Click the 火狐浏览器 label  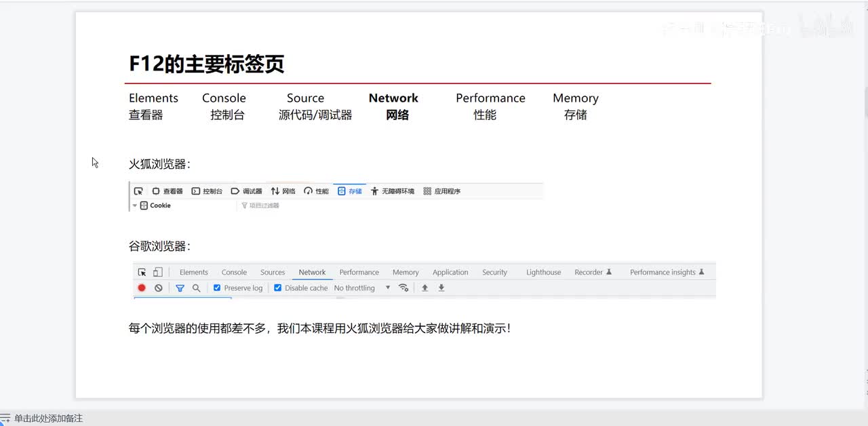click(x=160, y=164)
